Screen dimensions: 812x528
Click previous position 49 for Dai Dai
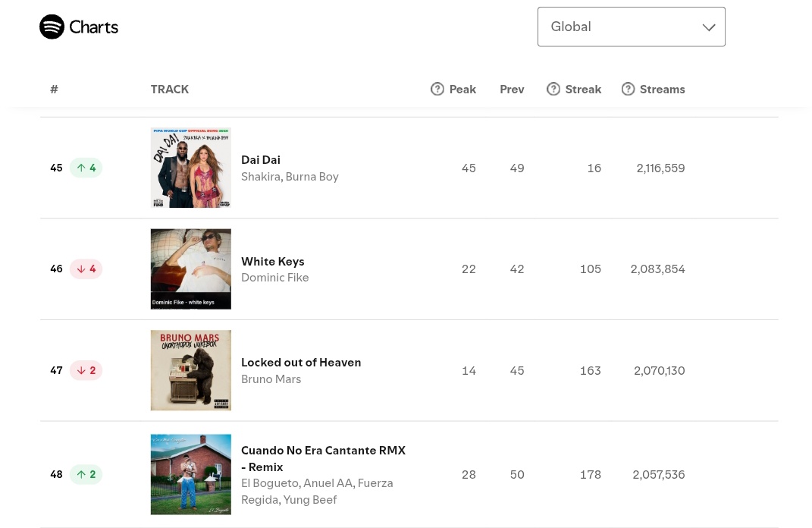517,168
